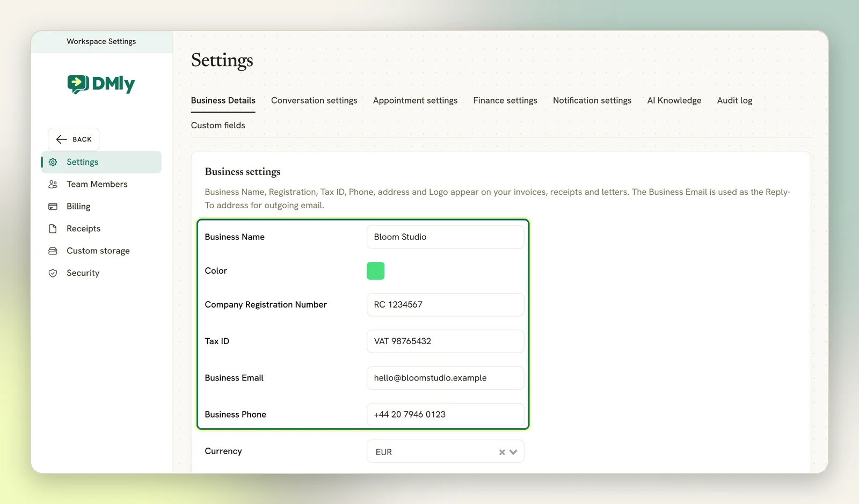The image size is (859, 504).
Task: Open the Finance settings tab
Action: click(505, 100)
